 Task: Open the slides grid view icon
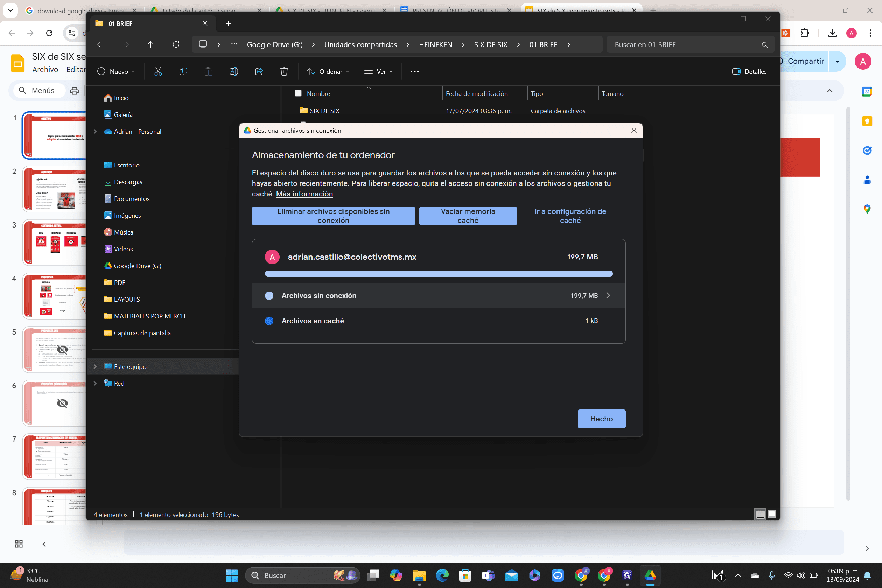19,544
